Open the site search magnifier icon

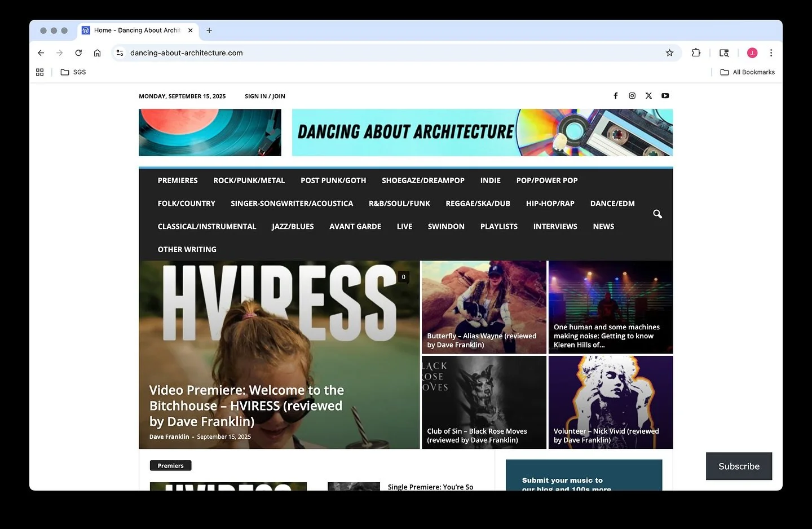(x=657, y=214)
